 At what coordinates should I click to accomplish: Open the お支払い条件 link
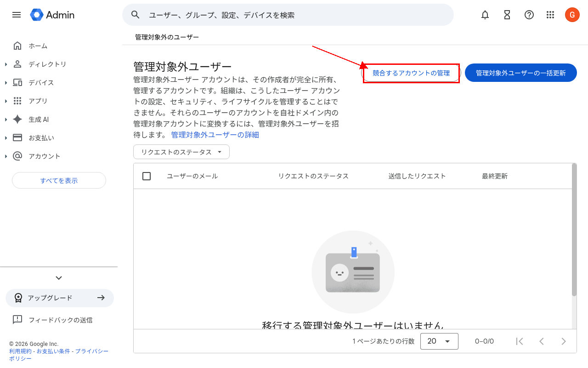pos(53,351)
